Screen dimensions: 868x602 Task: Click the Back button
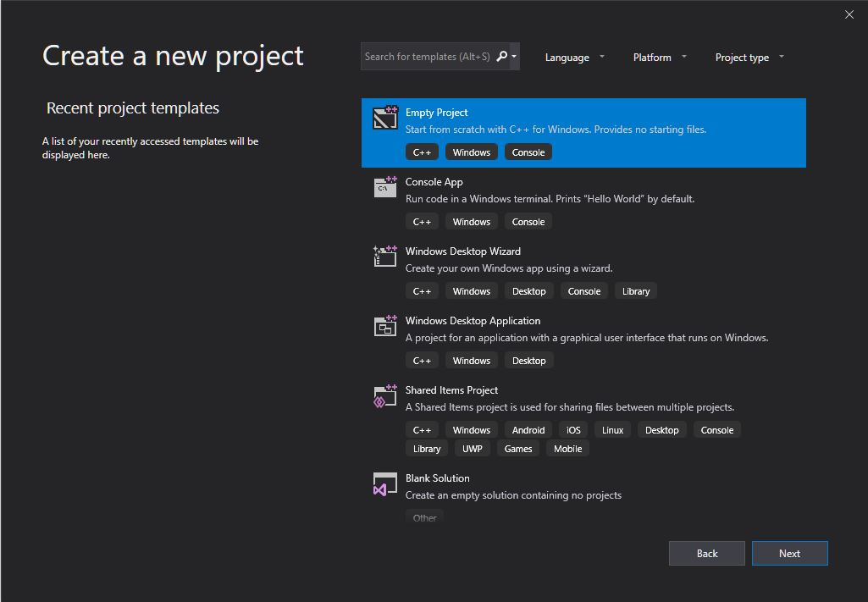tap(707, 553)
